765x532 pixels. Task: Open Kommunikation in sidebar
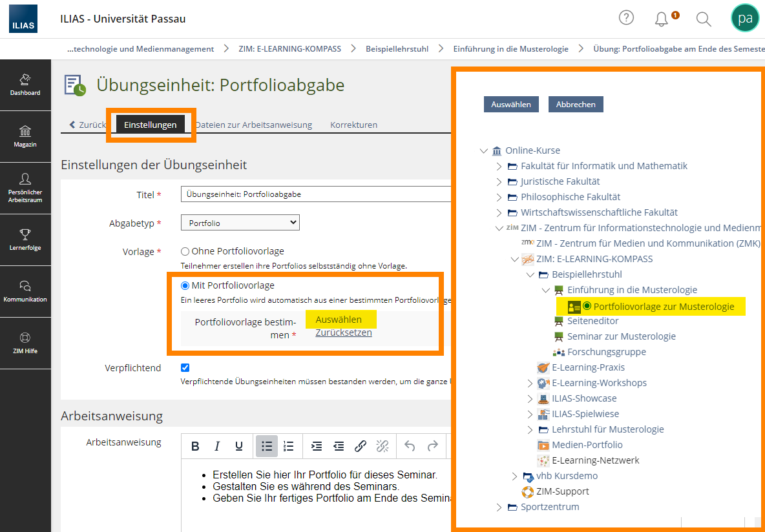click(x=25, y=292)
